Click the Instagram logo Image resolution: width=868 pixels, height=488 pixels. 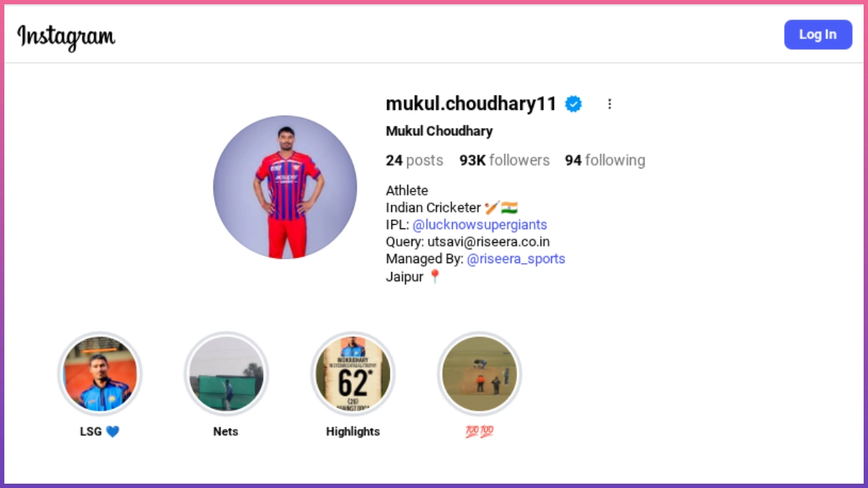67,35
